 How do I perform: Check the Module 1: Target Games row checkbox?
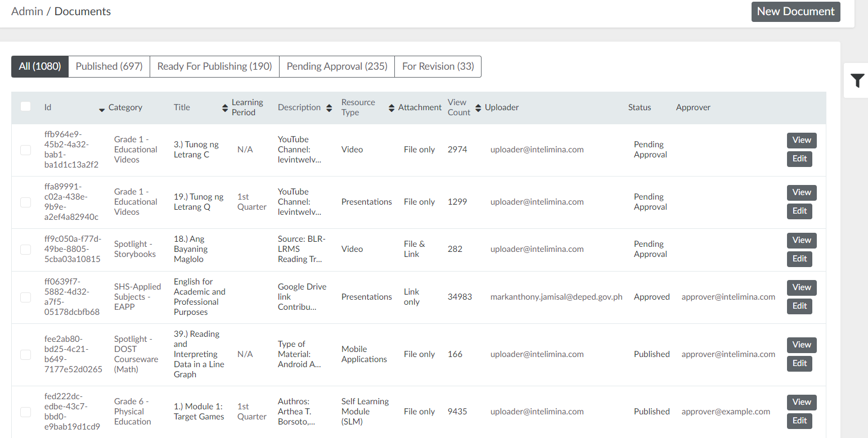coord(25,412)
